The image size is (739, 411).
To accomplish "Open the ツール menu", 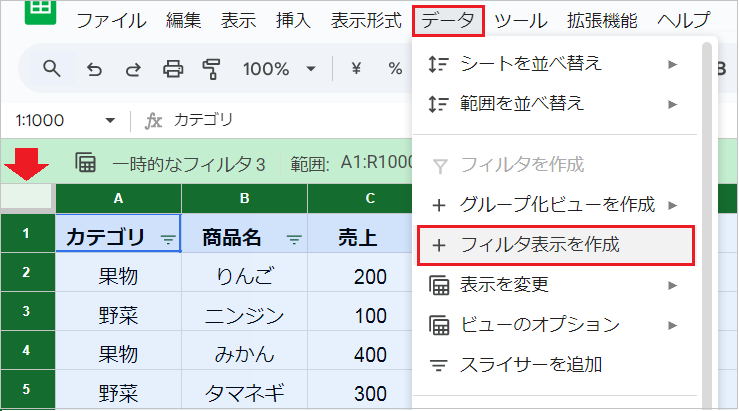I will (x=521, y=21).
